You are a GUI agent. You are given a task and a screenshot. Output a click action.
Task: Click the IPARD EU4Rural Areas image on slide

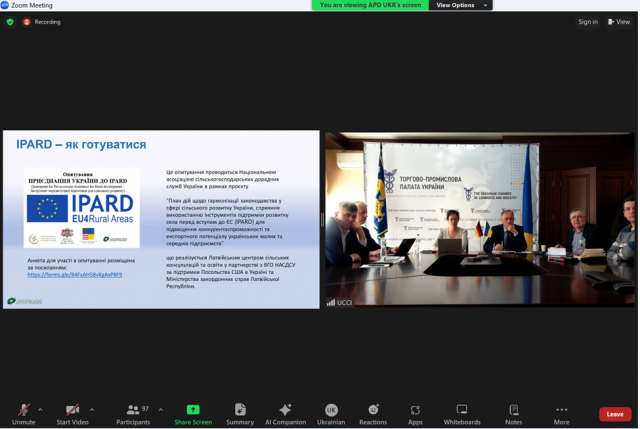pyautogui.click(x=82, y=208)
